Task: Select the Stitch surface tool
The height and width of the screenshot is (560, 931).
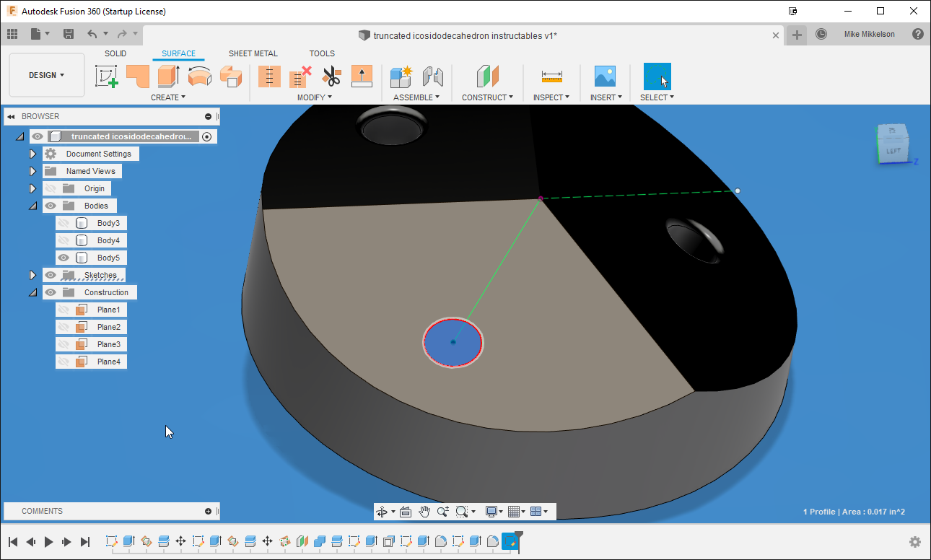Action: tap(269, 76)
